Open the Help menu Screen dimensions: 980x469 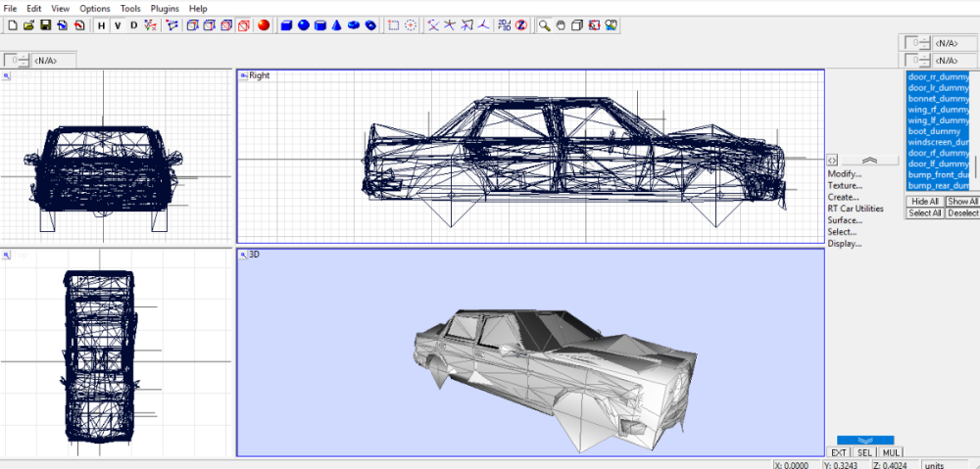(x=198, y=9)
